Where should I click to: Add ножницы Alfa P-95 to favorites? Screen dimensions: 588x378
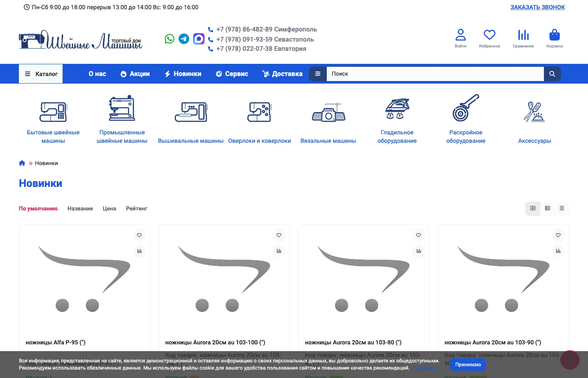[x=139, y=235]
